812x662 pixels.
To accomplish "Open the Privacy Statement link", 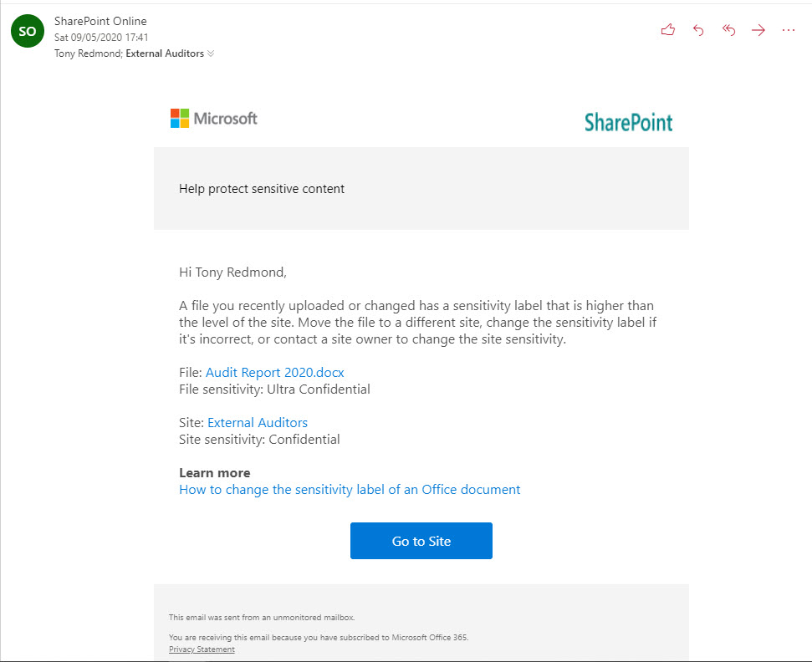I will click(202, 649).
